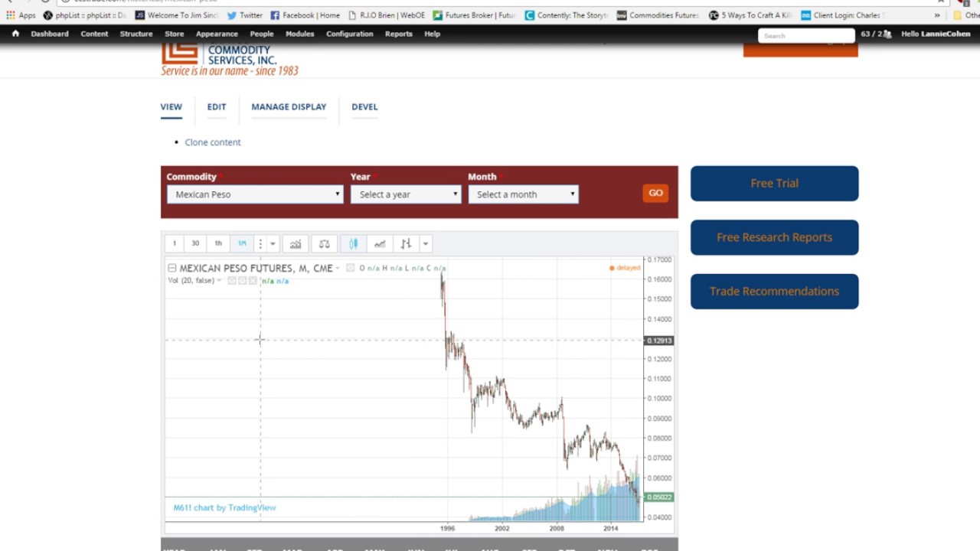This screenshot has height=551, width=980.
Task: Open Apps bookmarks shortcut
Action: (x=21, y=15)
